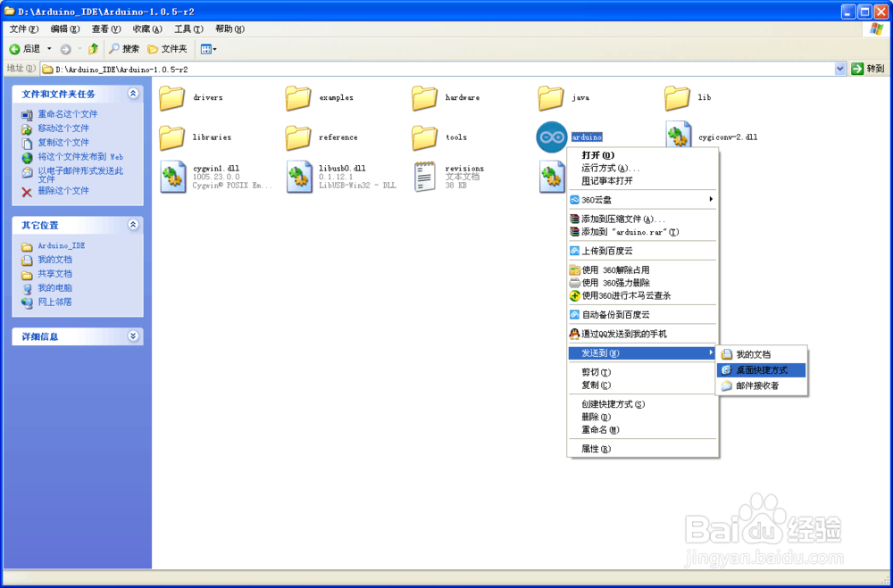The height and width of the screenshot is (588, 893).
Task: Select the revisions text document icon
Action: click(x=425, y=177)
